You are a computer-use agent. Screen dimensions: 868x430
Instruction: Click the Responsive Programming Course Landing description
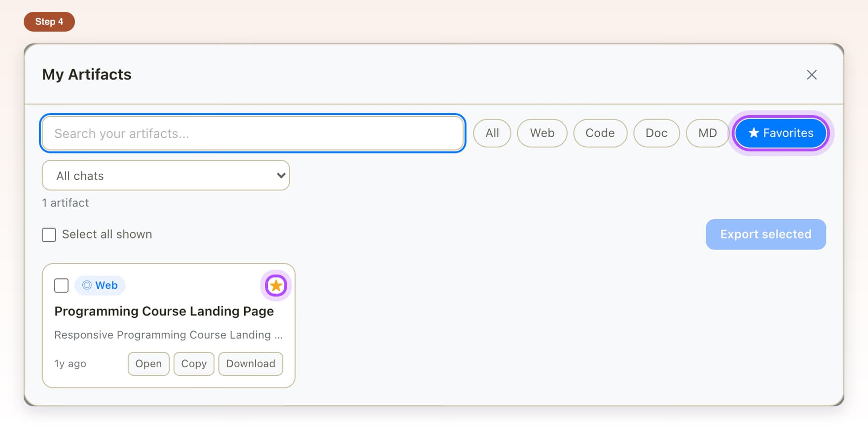click(x=168, y=335)
